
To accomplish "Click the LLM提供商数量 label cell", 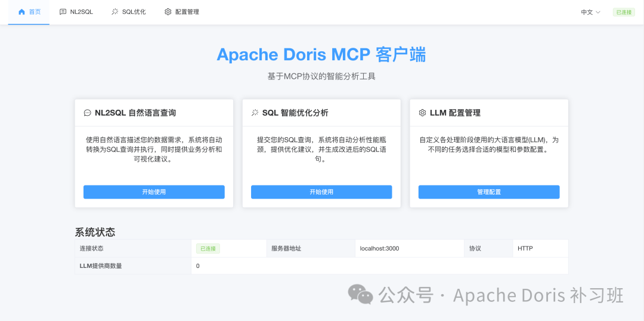I will (133, 266).
